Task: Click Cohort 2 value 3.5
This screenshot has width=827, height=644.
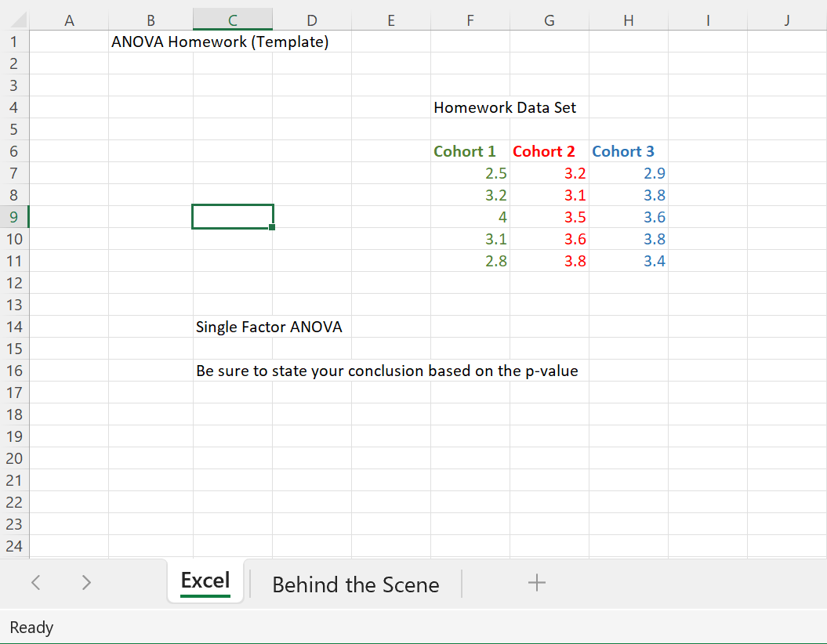Action: pos(549,217)
